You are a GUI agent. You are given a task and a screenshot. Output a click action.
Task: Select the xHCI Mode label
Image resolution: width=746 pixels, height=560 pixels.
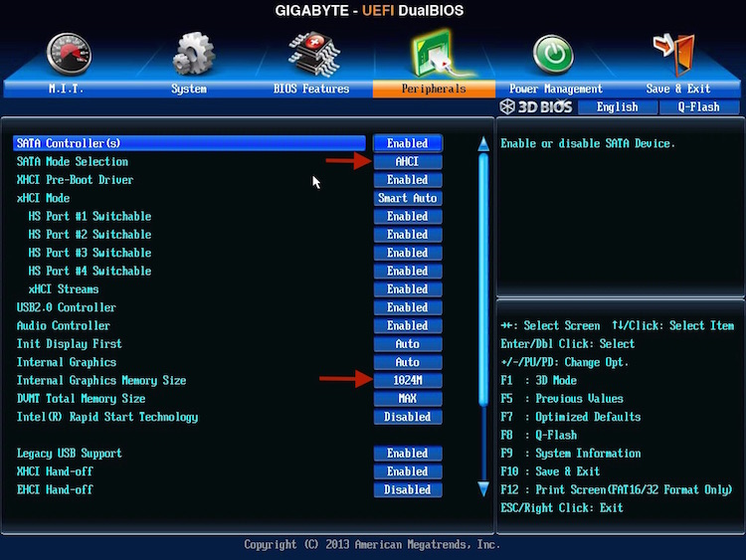[x=44, y=198]
